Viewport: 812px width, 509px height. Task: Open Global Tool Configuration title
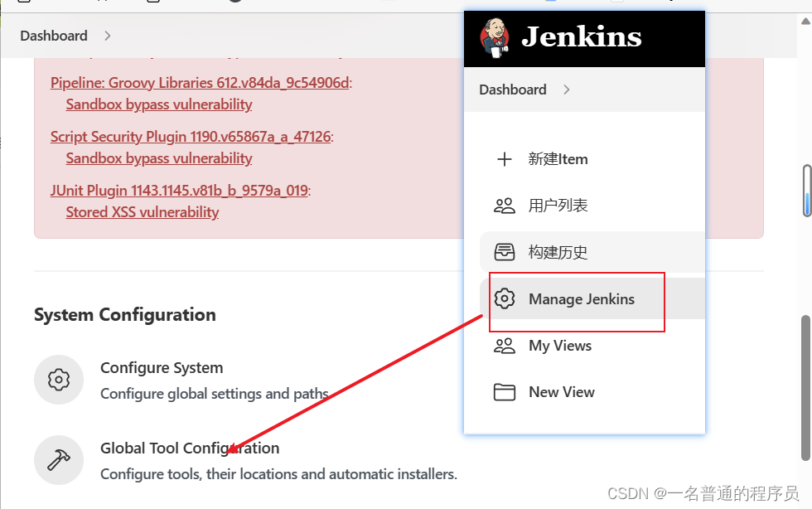click(x=190, y=448)
